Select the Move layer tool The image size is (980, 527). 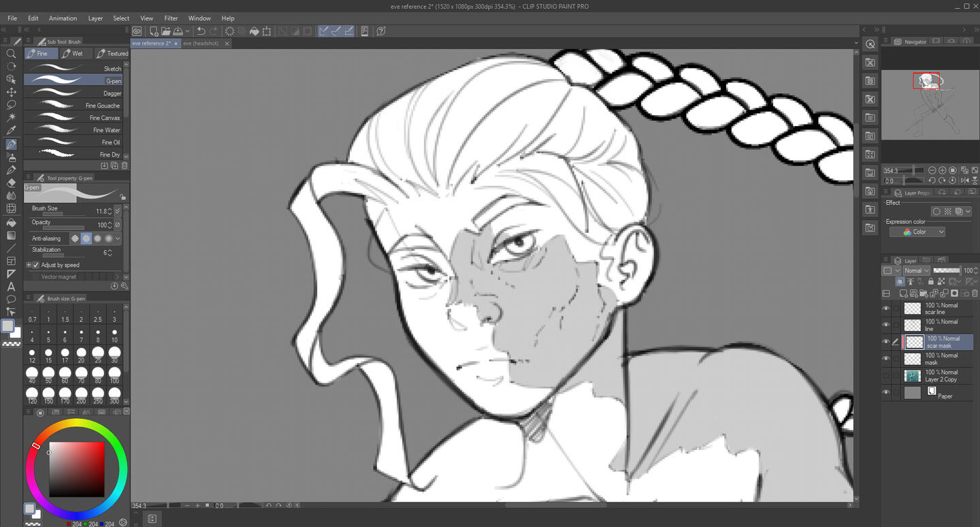tap(11, 92)
